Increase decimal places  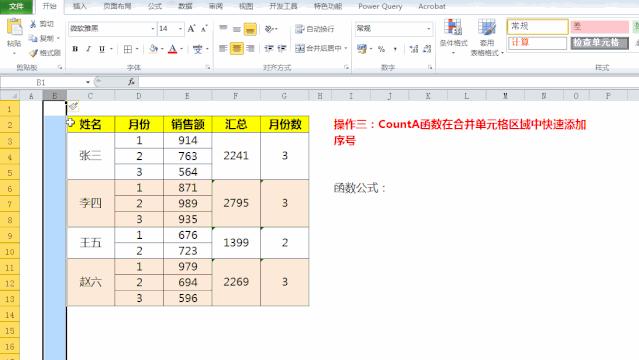click(x=414, y=49)
